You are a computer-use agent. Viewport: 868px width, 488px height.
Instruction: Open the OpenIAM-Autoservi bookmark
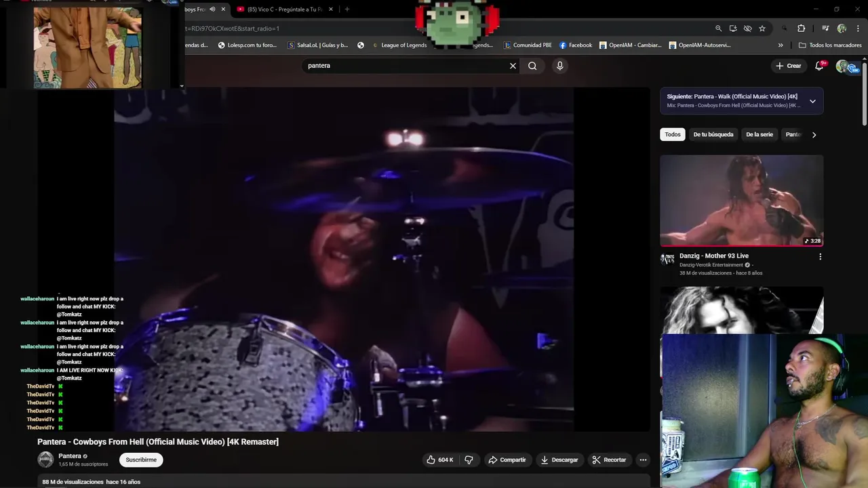tap(700, 45)
